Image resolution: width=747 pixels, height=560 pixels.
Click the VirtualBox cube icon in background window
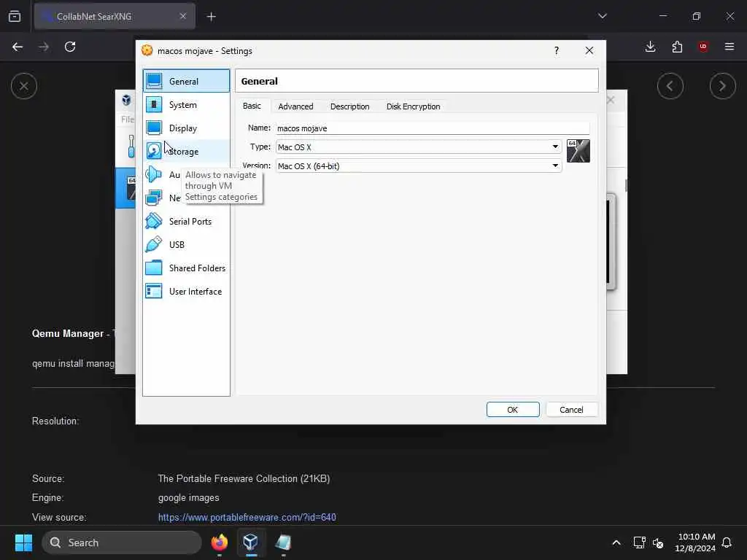click(x=126, y=100)
